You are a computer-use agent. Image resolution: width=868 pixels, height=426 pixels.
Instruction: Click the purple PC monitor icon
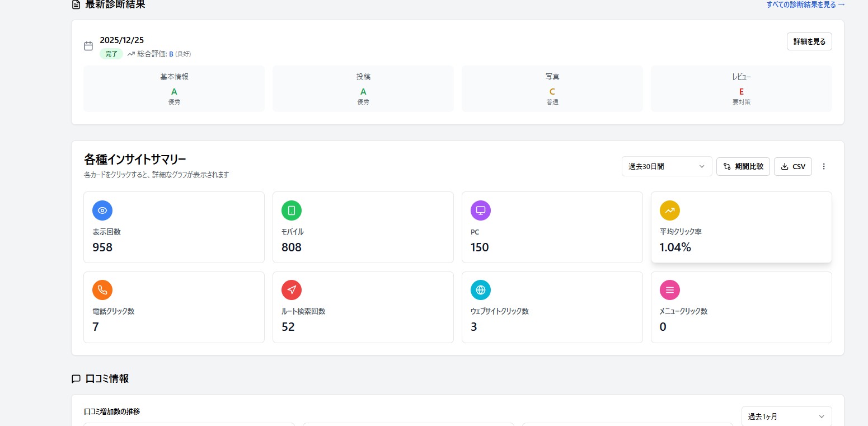pos(481,210)
